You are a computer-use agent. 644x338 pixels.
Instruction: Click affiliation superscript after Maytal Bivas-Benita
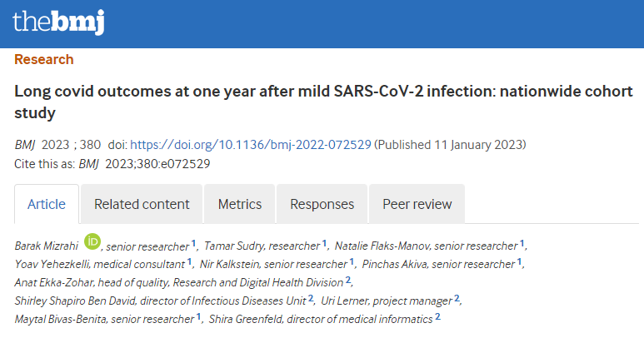[x=199, y=317]
